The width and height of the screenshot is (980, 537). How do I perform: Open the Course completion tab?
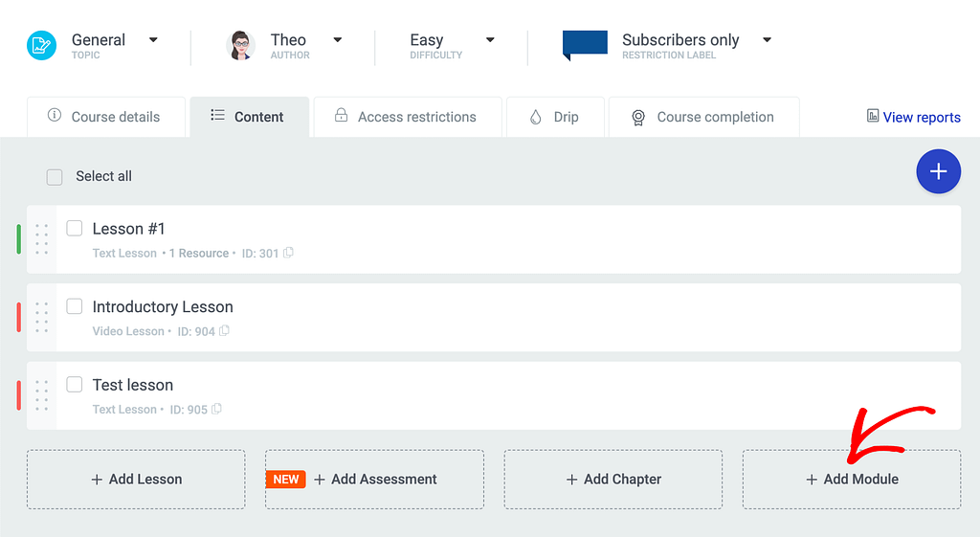click(703, 117)
